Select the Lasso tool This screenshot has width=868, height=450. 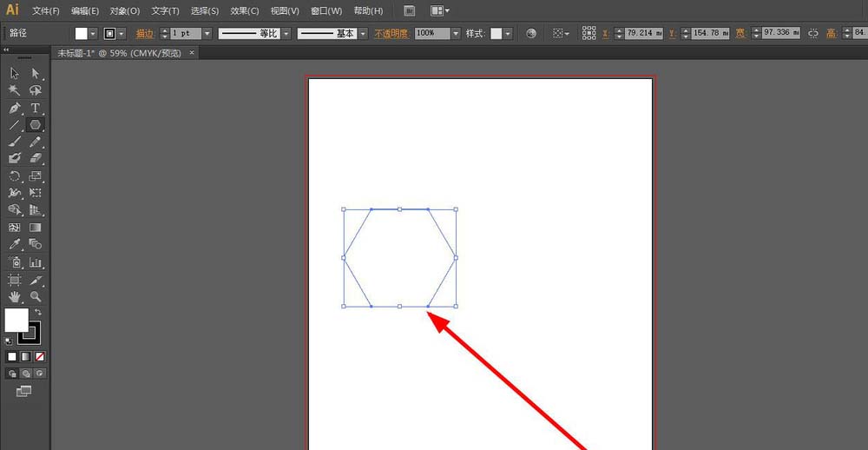click(36, 90)
